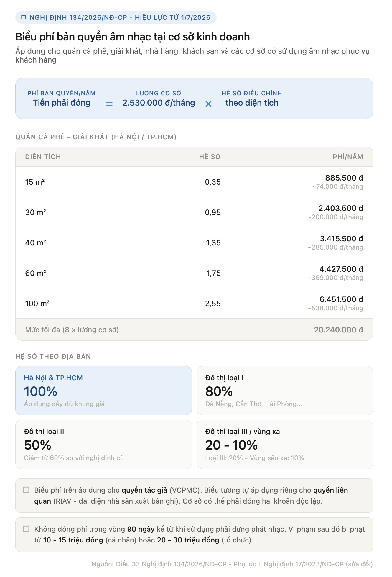
Task: Click the Nguồn: Điều 33 Nghị định source line
Action: coord(232,564)
